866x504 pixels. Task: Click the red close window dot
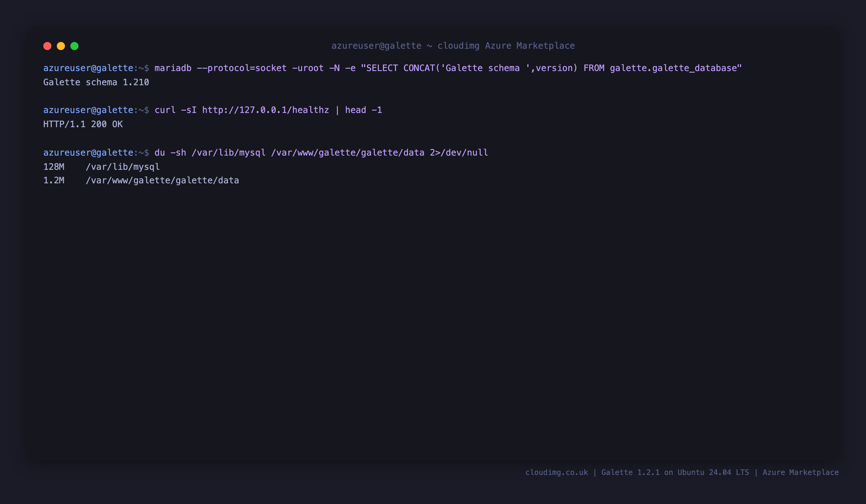coord(47,46)
